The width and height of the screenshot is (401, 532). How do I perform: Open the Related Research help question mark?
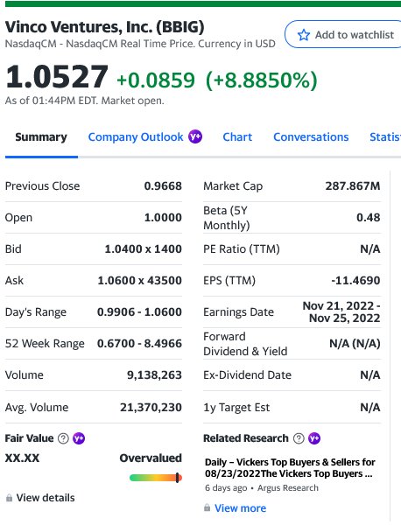[x=299, y=438]
